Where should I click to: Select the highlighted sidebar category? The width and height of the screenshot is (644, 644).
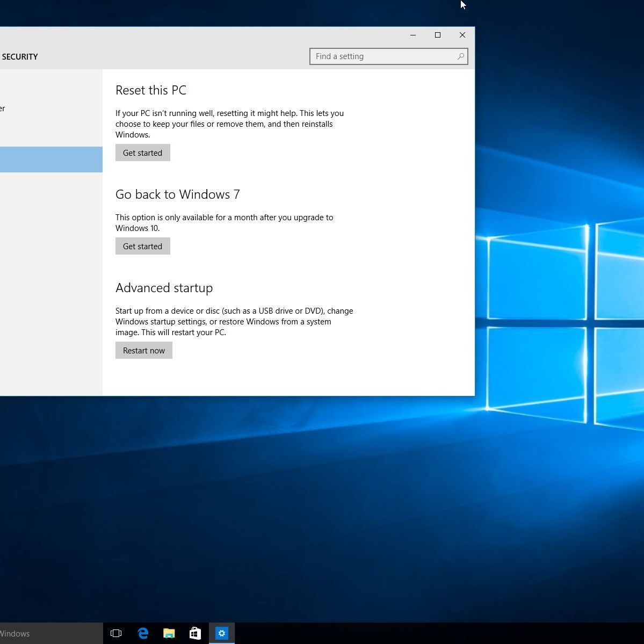coord(50,160)
